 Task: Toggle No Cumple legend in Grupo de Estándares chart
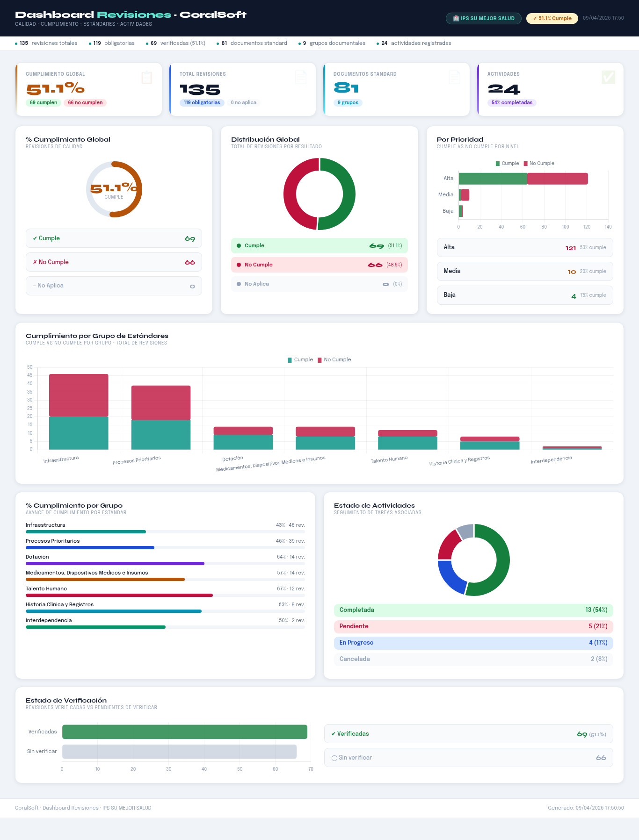334,359
